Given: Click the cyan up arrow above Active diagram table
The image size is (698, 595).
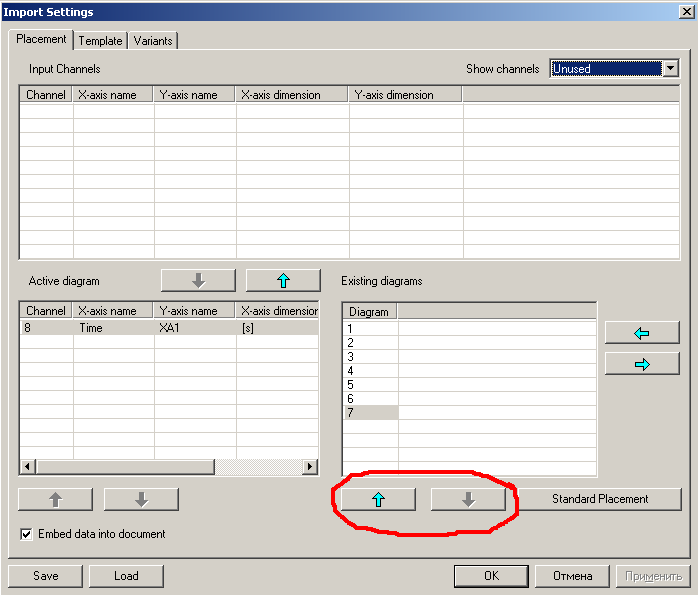Looking at the screenshot, I should coord(283,280).
